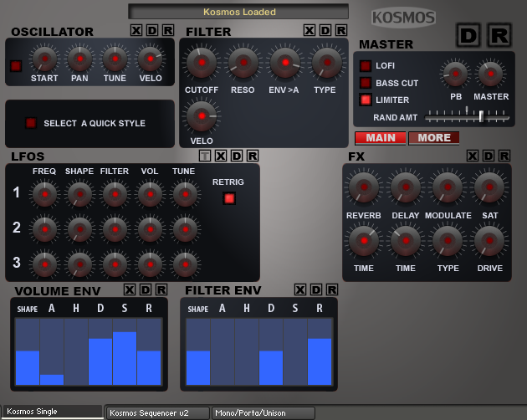
Task: Click the FX R button
Action: 504,156
